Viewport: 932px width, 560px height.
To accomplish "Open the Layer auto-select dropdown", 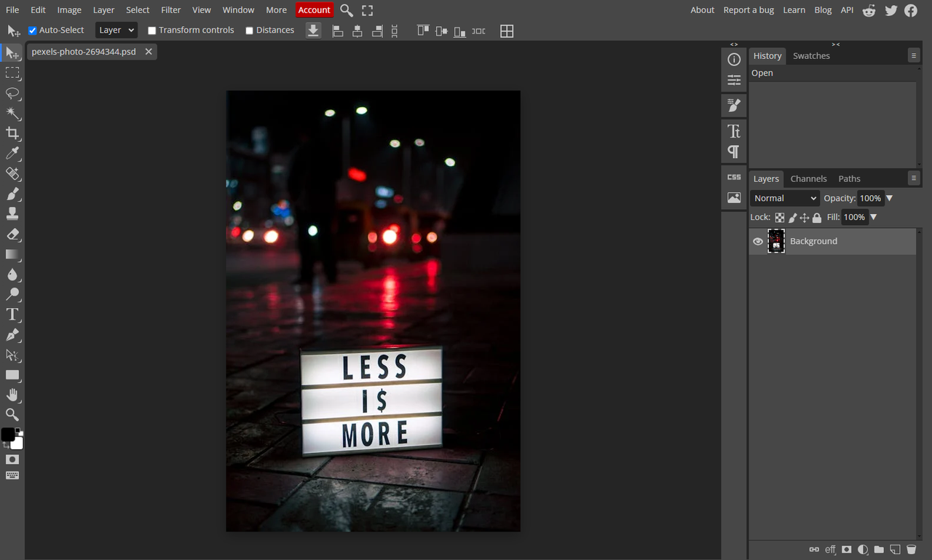I will [x=116, y=30].
